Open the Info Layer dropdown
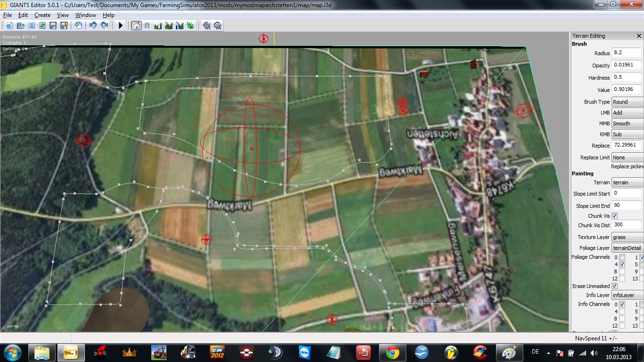The image size is (644, 362). point(627,295)
